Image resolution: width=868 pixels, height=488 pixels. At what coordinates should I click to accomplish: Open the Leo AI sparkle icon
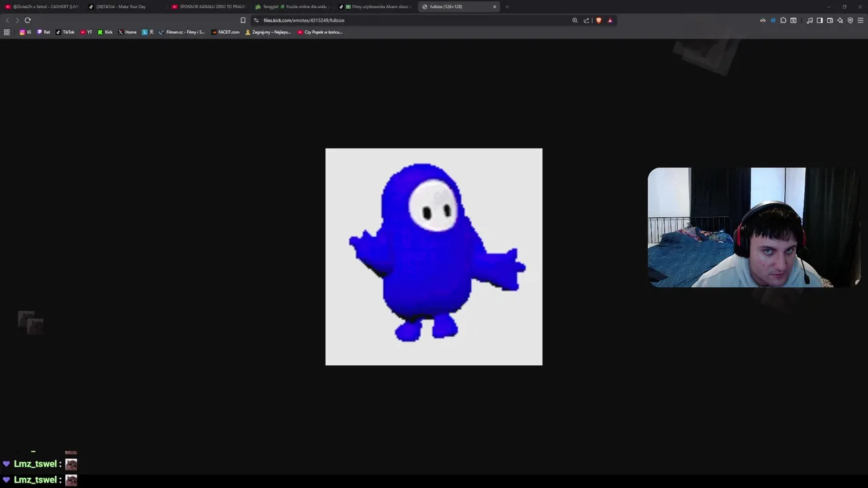840,20
